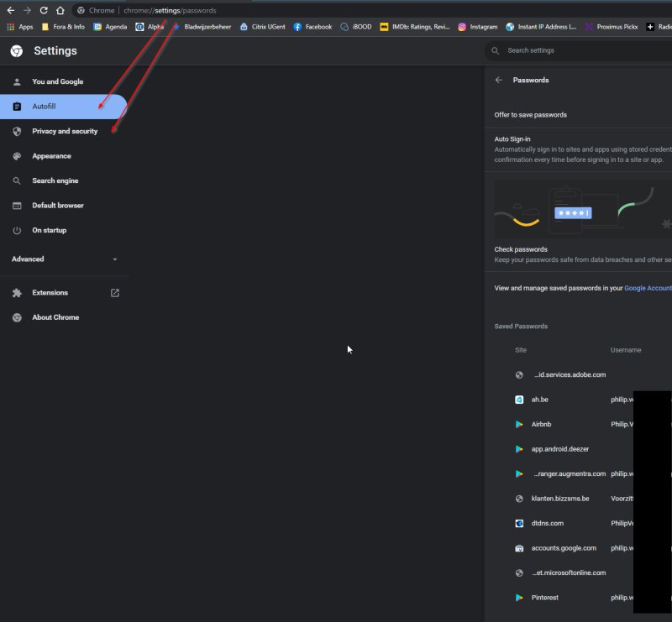
Task: Click the Apps grid shortcut
Action: (20, 27)
